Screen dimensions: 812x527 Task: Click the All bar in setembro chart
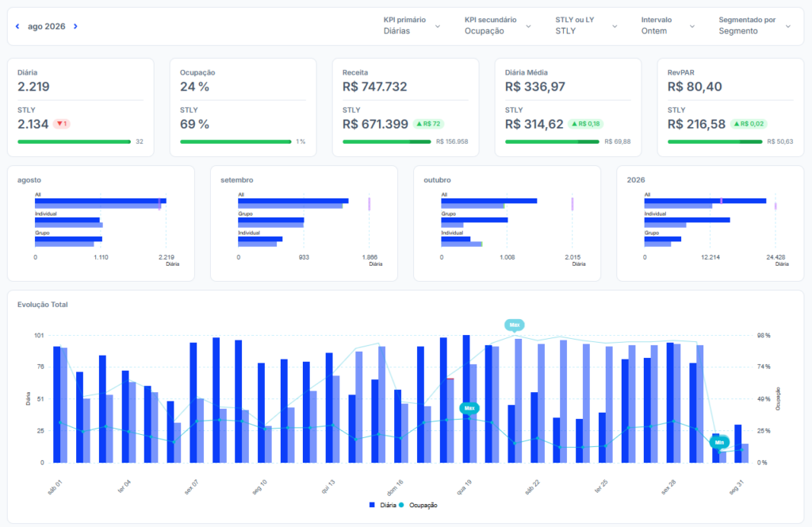coord(293,201)
